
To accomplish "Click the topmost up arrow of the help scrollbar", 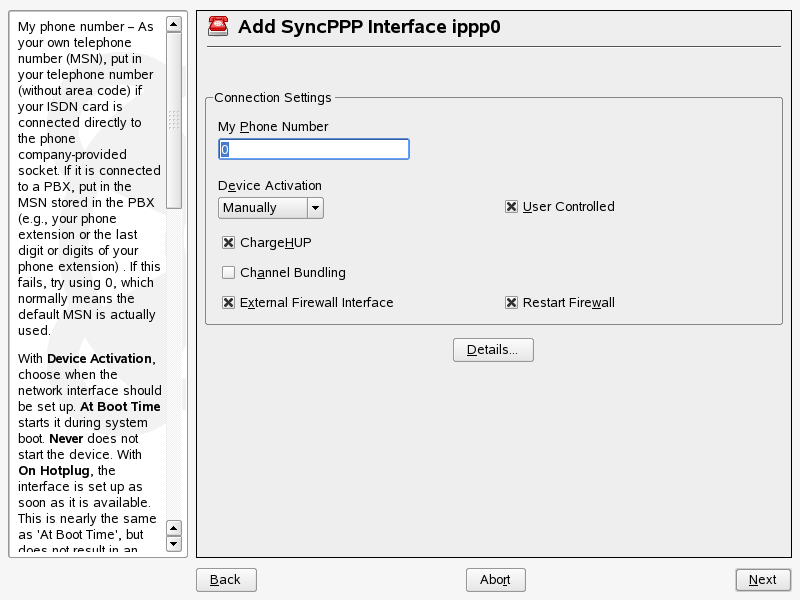I will [174, 24].
